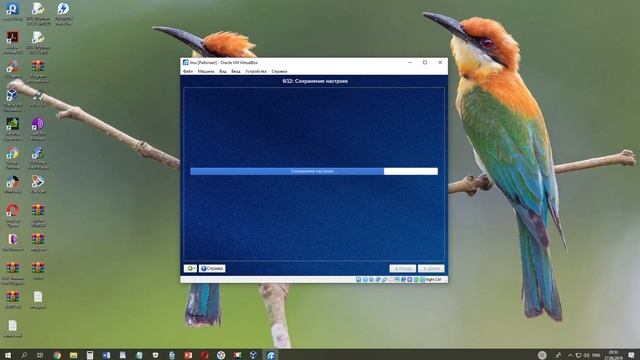Click the greyed-out Далее button

tap(431, 268)
